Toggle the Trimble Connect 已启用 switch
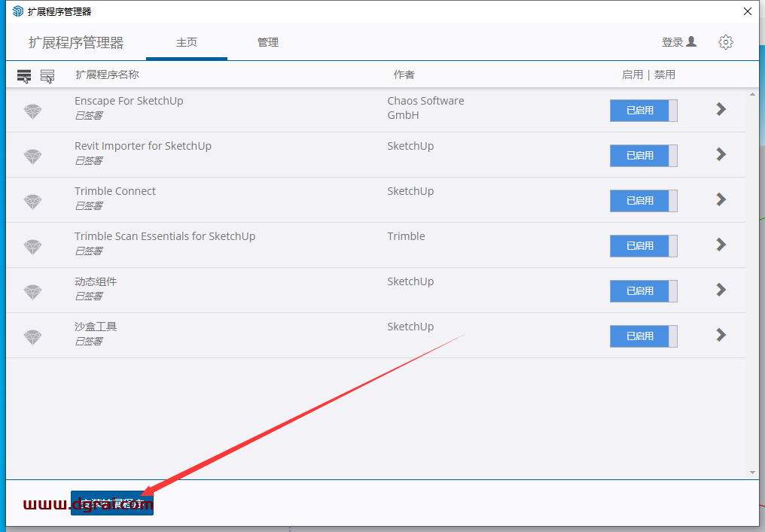Viewport: 765px width, 532px height. tap(644, 201)
